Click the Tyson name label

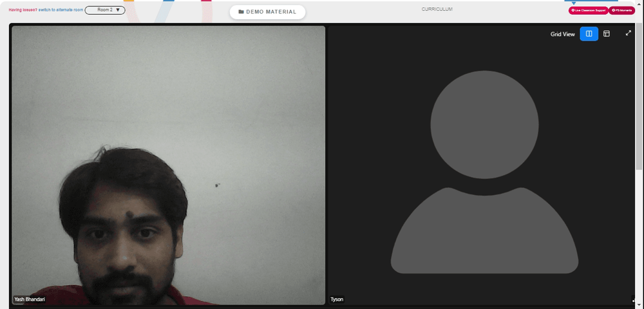coord(337,299)
